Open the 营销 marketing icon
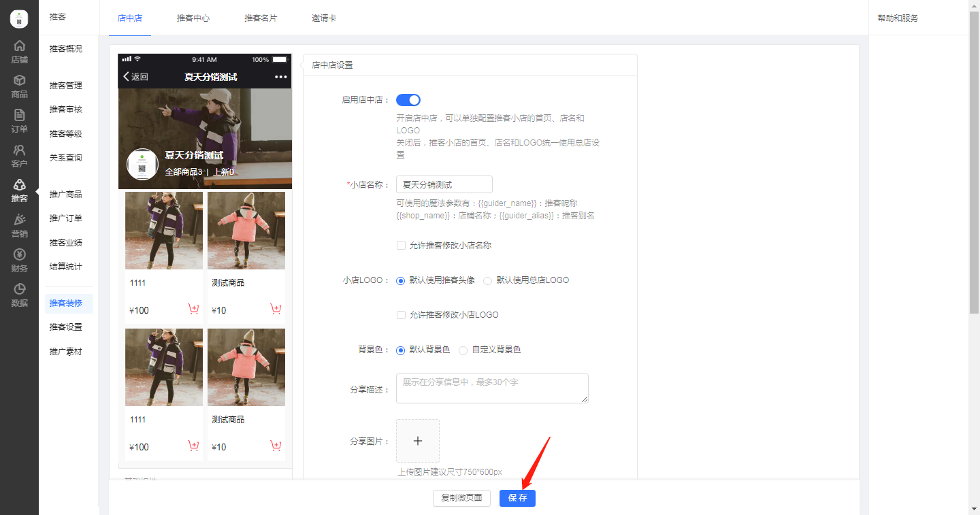This screenshot has width=980, height=515. click(19, 220)
